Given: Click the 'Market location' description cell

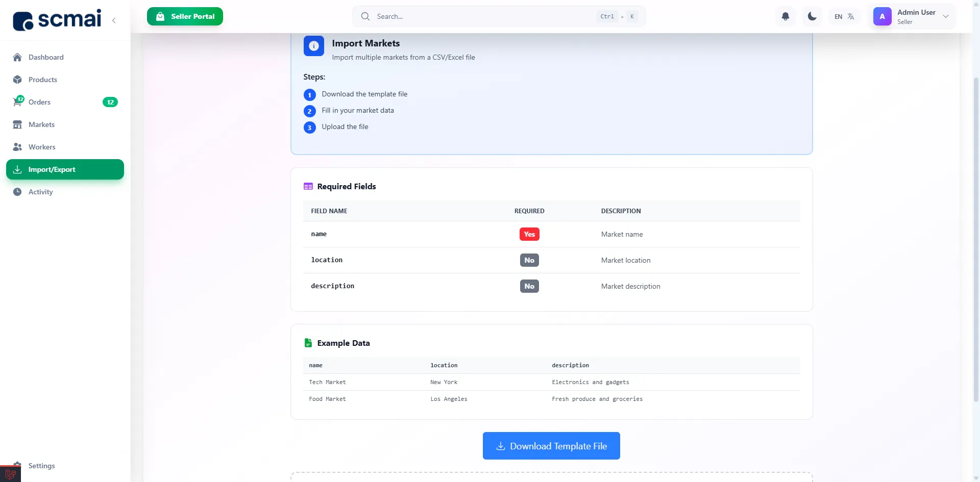Looking at the screenshot, I should click(x=626, y=260).
